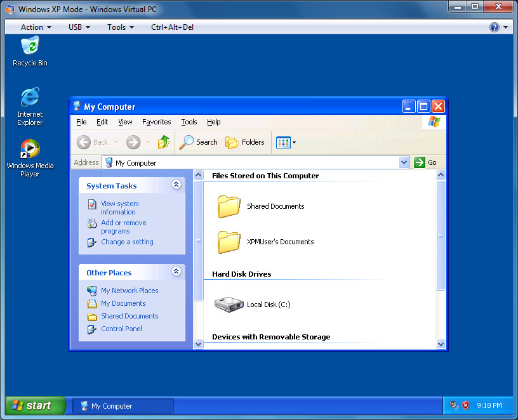Launch Internet Explorer from the desktop
This screenshot has height=420, width=518.
click(30, 98)
